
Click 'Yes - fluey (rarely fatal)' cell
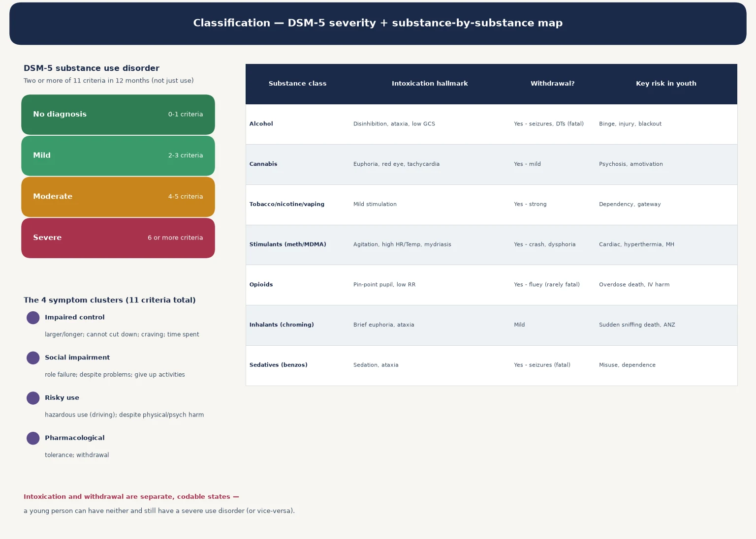pyautogui.click(x=547, y=285)
